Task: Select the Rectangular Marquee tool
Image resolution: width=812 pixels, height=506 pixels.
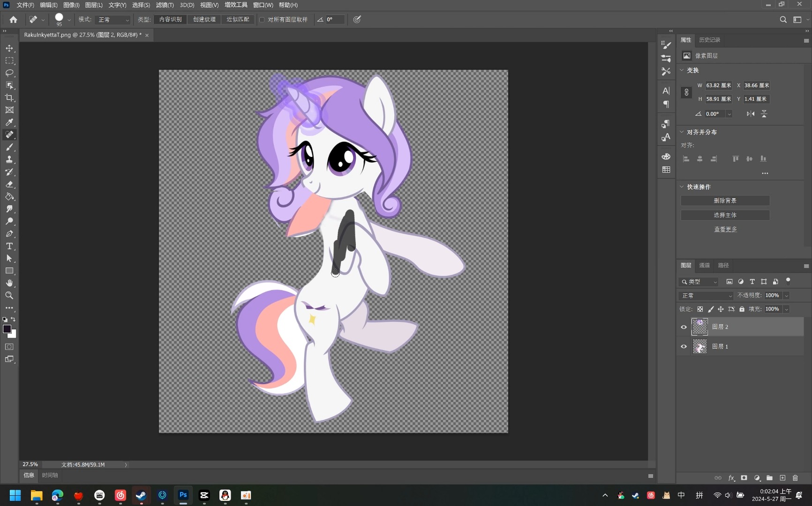Action: 9,61
